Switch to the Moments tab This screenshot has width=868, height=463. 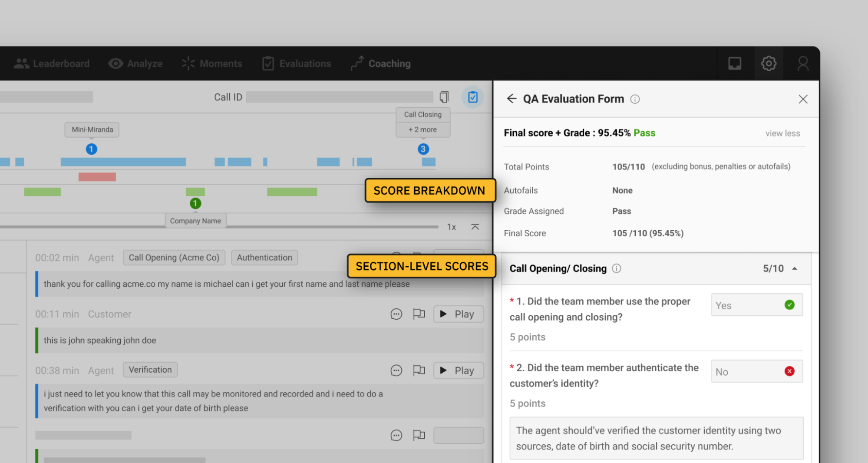212,63
